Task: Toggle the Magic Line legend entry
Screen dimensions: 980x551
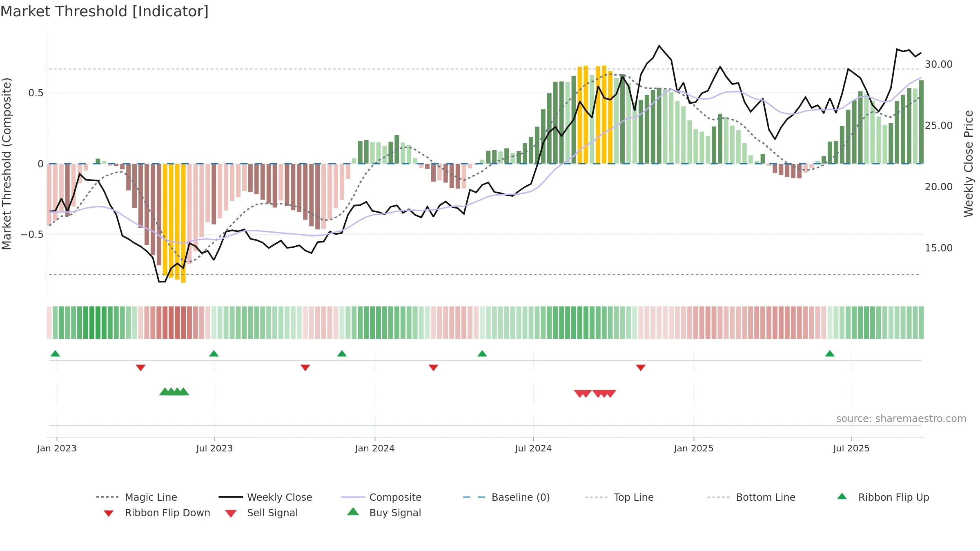Action: (x=137, y=497)
